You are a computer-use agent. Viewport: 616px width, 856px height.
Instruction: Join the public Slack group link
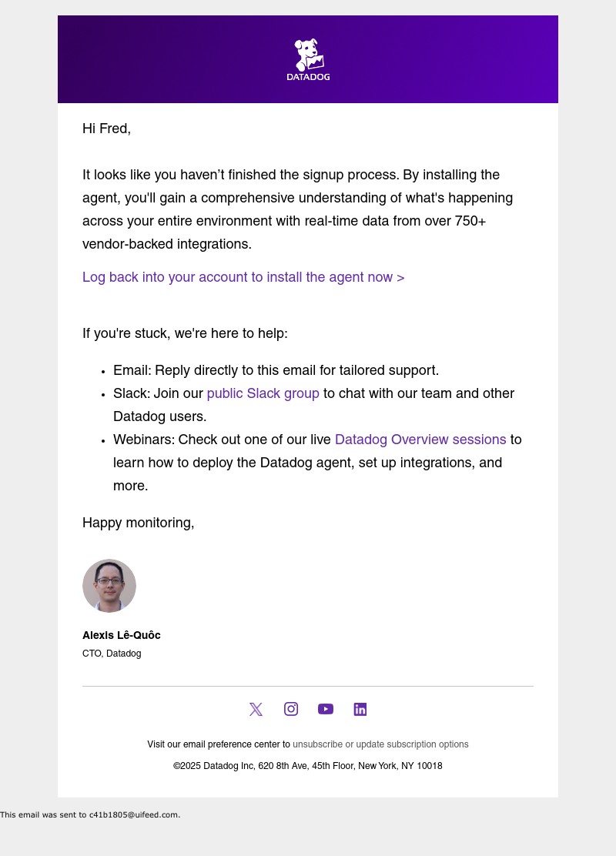pos(263,393)
